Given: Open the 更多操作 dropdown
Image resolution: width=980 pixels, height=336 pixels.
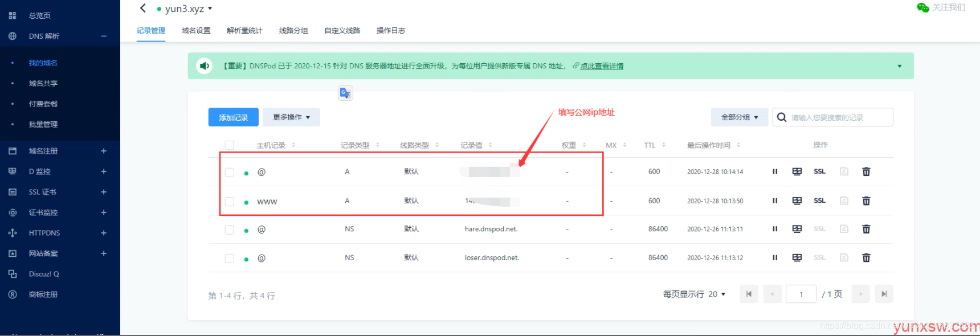Looking at the screenshot, I should coord(291,117).
